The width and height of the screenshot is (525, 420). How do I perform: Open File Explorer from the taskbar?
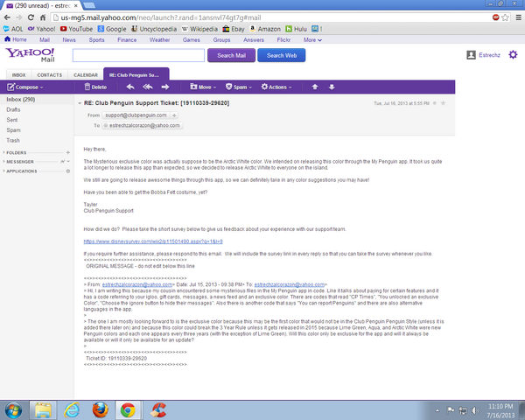pyautogui.click(x=43, y=410)
